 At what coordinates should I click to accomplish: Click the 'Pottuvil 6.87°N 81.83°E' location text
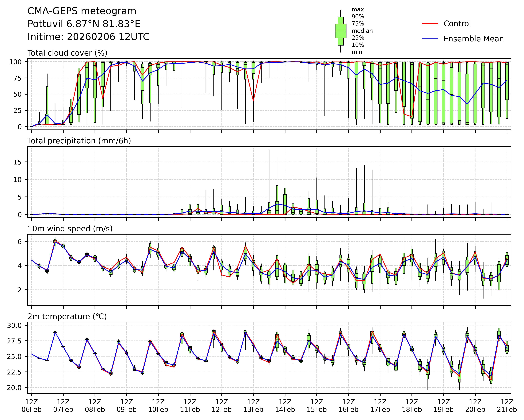(84, 24)
